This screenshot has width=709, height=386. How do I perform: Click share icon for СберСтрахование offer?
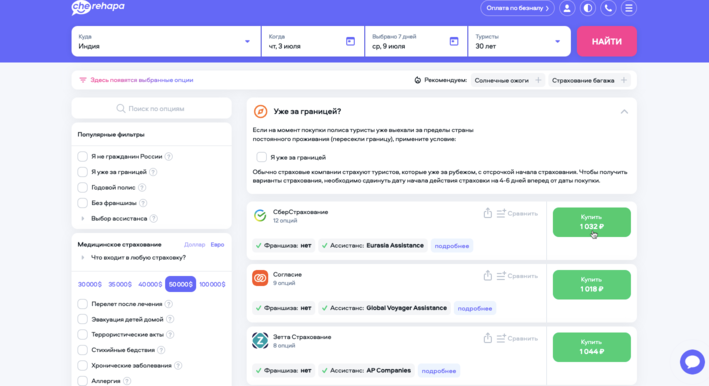[x=487, y=213]
